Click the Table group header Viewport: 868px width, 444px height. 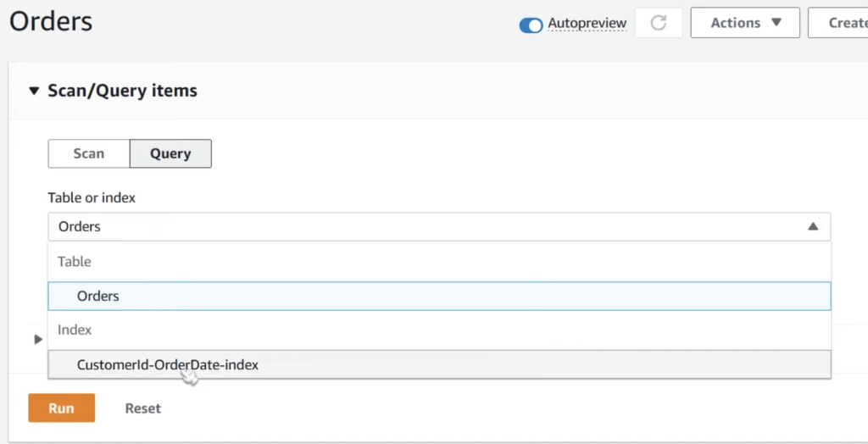[x=75, y=261]
